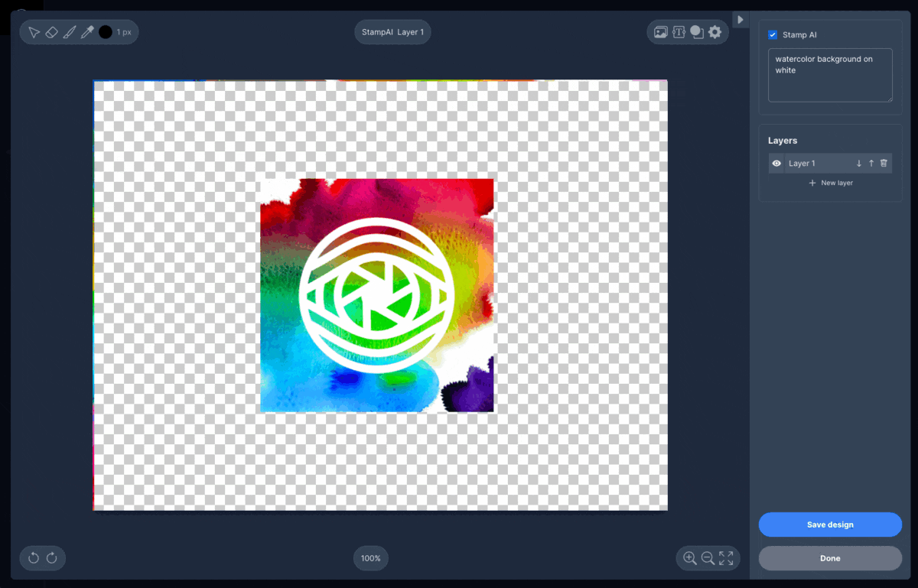Click the watercolor logo image on canvas
918x588 pixels.
pyautogui.click(x=377, y=295)
